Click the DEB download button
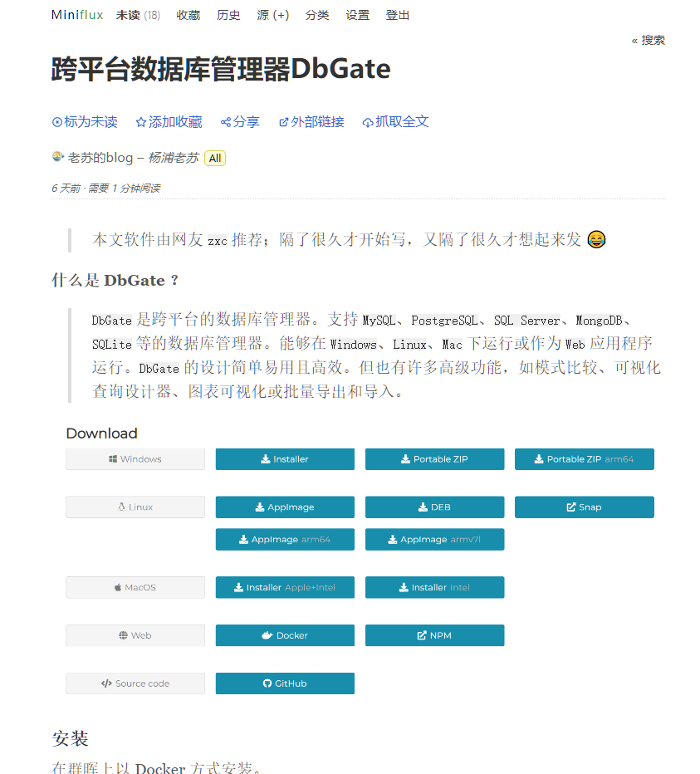Screen dimensions: 700x774 434,507
